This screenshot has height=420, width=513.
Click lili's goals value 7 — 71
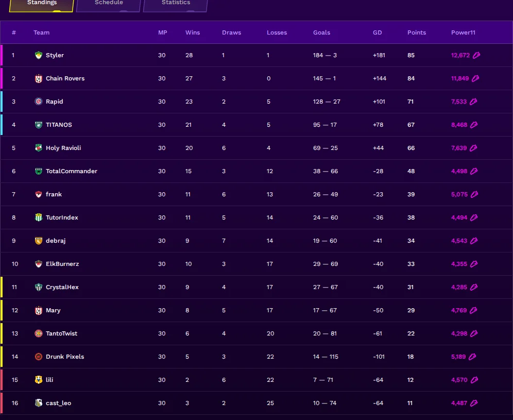pos(323,380)
